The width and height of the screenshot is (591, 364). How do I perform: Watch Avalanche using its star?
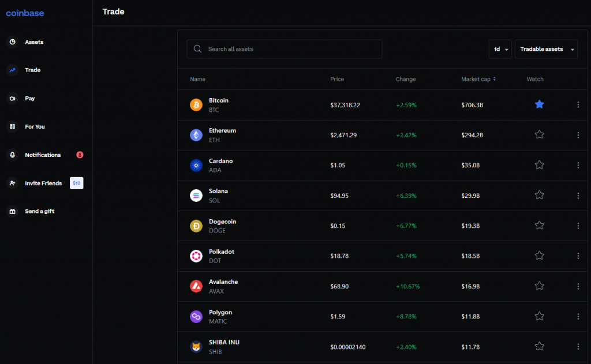(540, 286)
